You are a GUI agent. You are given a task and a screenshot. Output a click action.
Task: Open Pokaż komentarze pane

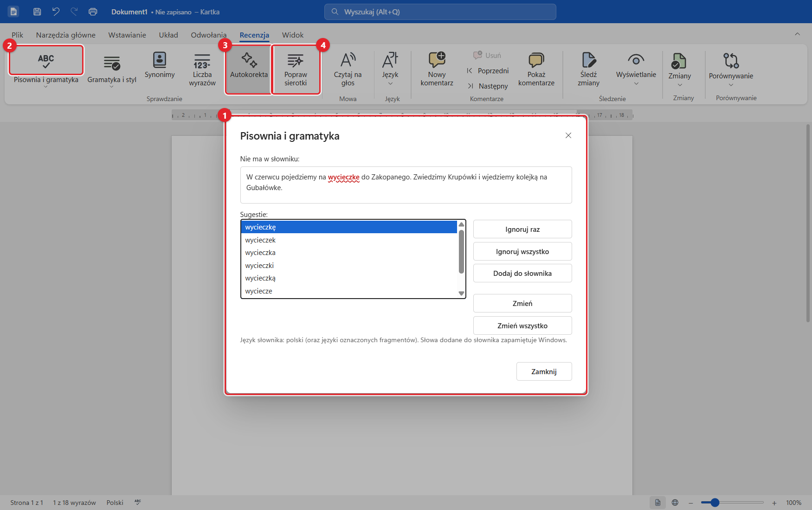point(536,70)
